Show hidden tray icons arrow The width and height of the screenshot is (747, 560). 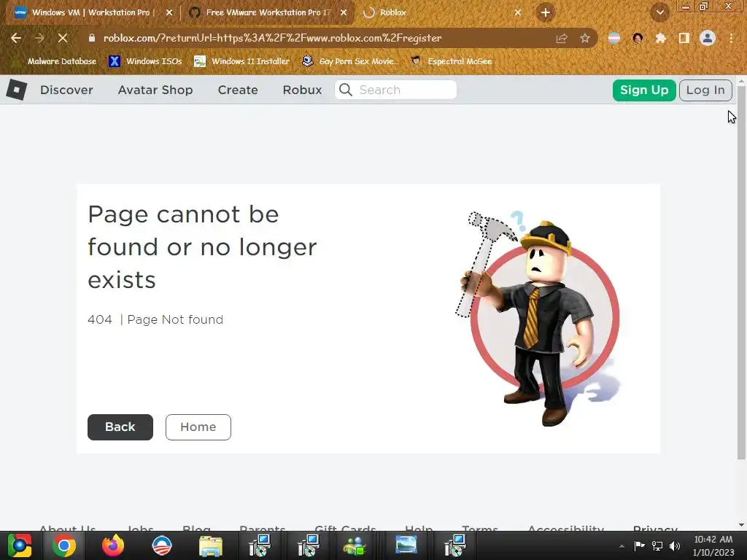pyautogui.click(x=622, y=546)
